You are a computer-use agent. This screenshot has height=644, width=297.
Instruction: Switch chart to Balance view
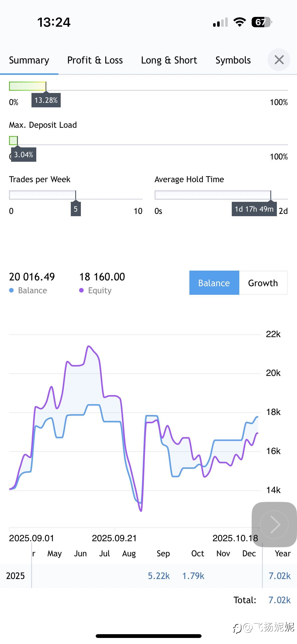click(x=214, y=283)
